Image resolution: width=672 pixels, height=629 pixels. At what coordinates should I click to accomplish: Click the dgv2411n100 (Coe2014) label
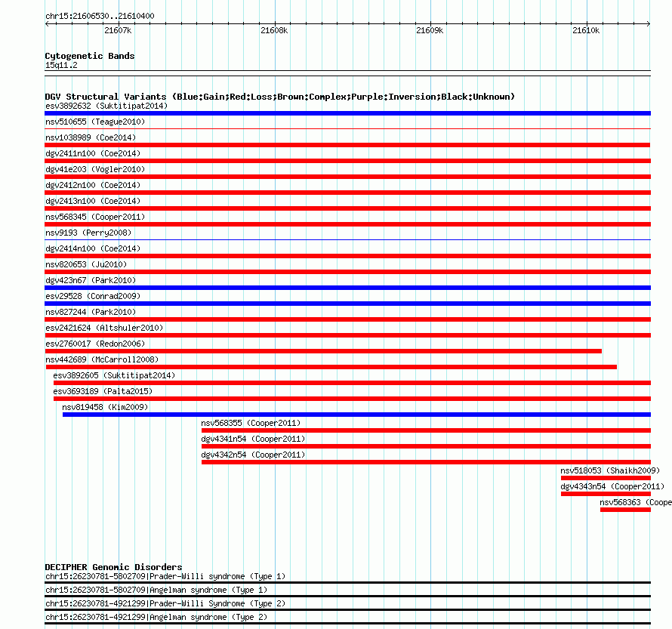(93, 153)
